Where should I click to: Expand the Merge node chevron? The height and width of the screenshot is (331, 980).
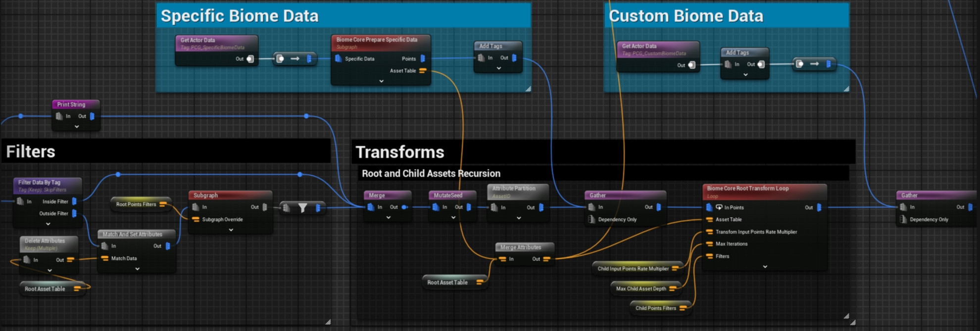pyautogui.click(x=388, y=218)
